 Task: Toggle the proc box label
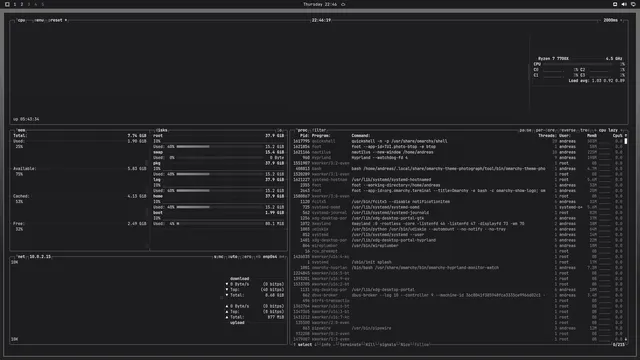(302, 130)
